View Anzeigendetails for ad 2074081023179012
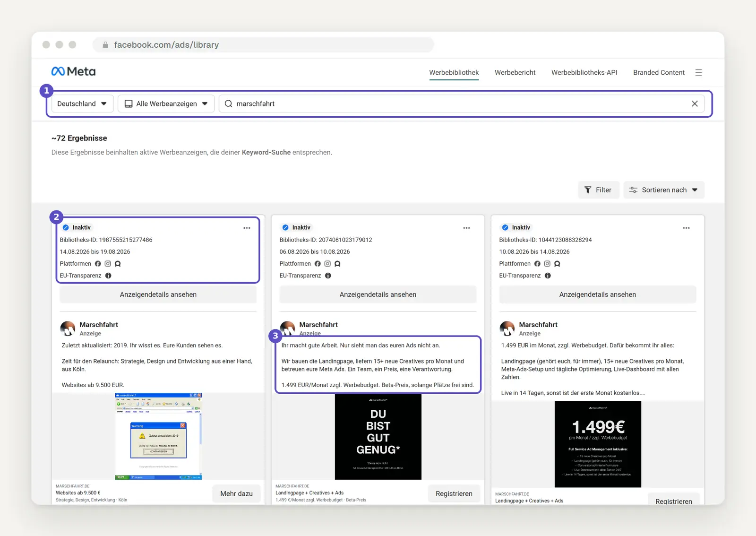Screen dimensions: 756x536 pos(378,294)
